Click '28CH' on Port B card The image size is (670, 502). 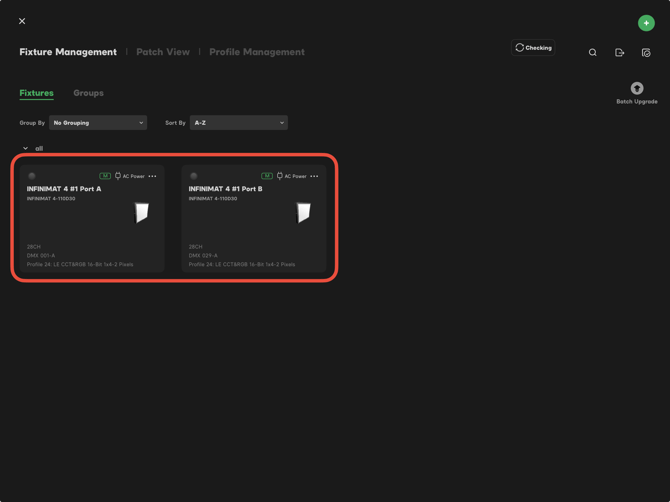196,247
